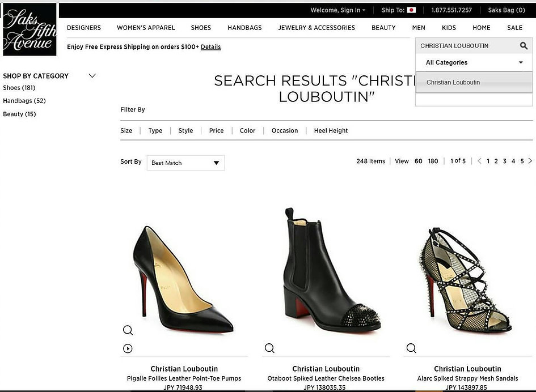Select Christian Louboutin search suggestion
This screenshot has width=536, height=392.
pyautogui.click(x=474, y=82)
